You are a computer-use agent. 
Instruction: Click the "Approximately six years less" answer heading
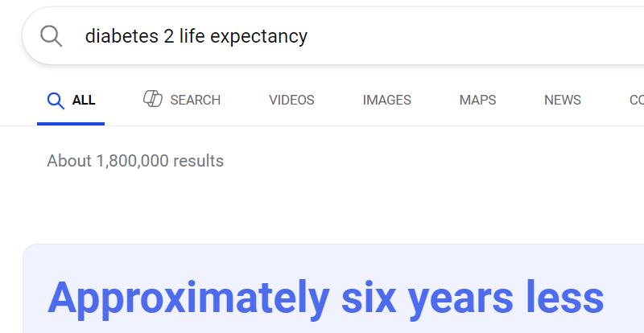(325, 298)
